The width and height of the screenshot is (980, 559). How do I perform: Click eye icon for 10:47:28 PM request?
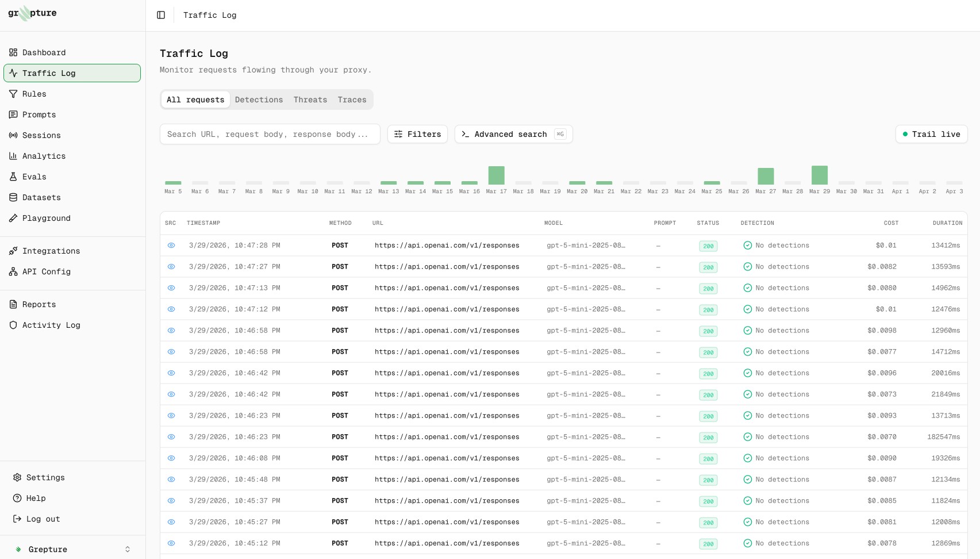point(171,246)
